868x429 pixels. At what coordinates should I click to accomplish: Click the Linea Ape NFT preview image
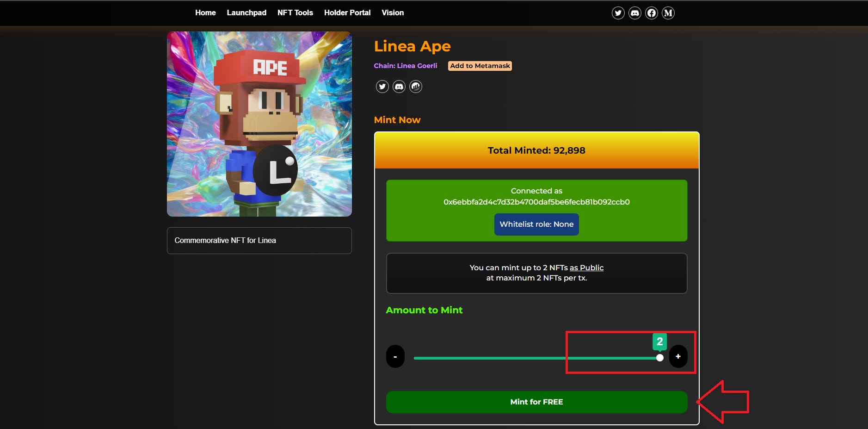pyautogui.click(x=259, y=123)
